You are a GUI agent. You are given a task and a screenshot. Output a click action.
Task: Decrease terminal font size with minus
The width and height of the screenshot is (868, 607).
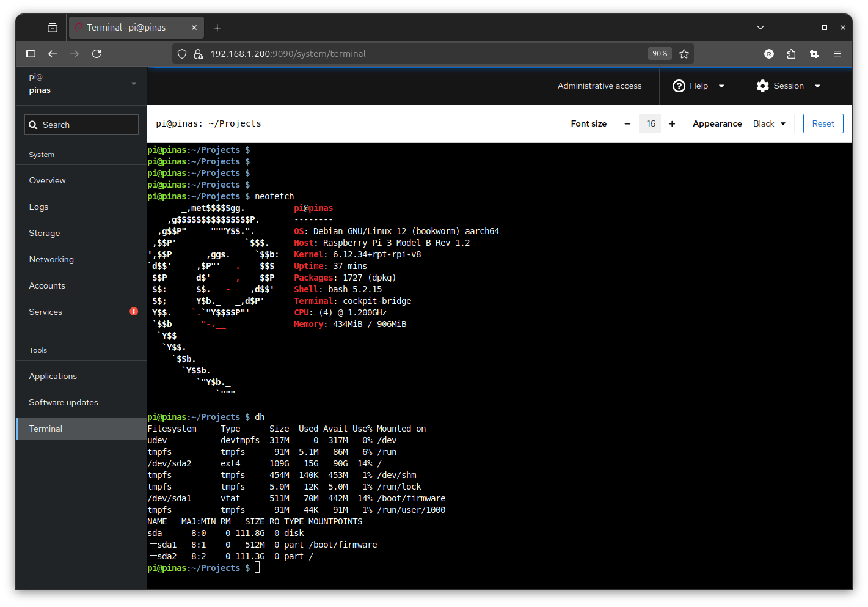click(x=627, y=123)
